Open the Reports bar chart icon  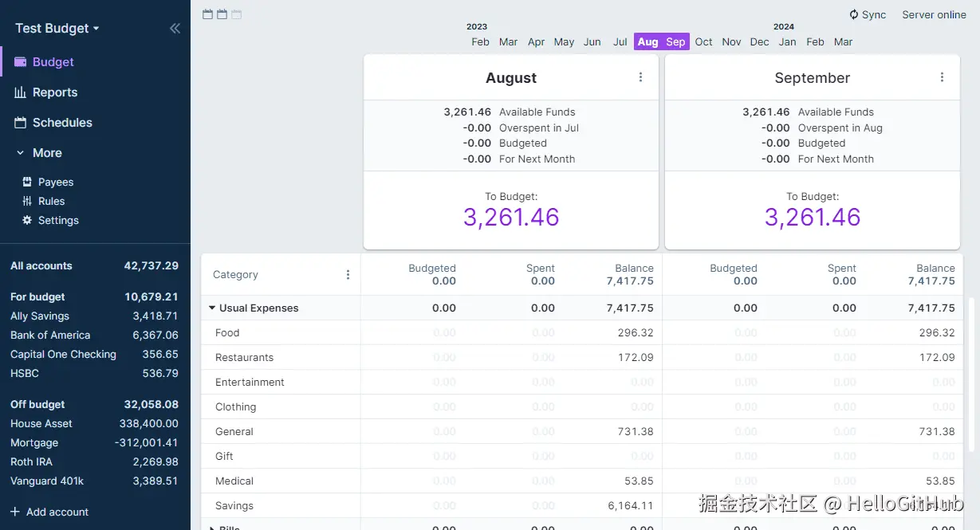click(x=20, y=92)
